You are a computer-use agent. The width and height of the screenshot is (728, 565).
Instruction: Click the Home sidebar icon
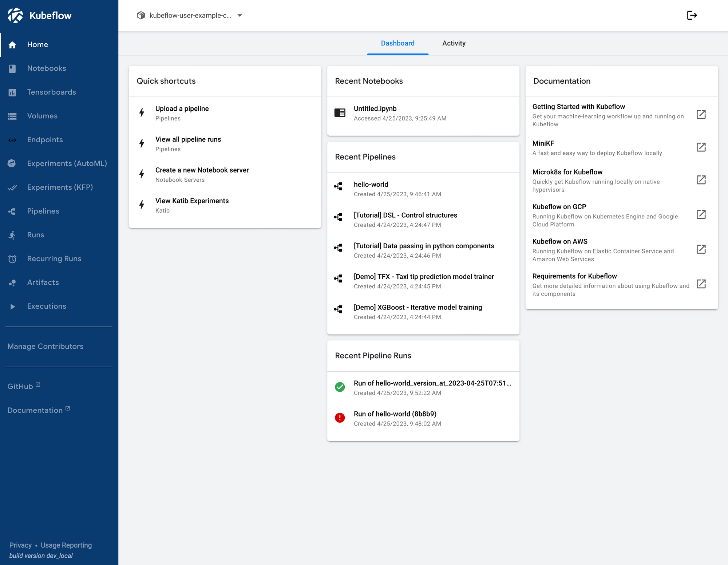point(12,45)
